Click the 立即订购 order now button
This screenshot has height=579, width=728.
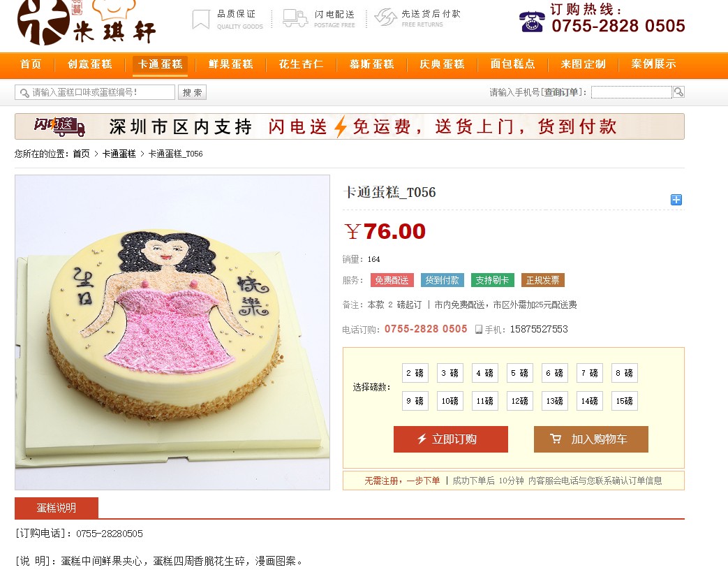click(451, 439)
